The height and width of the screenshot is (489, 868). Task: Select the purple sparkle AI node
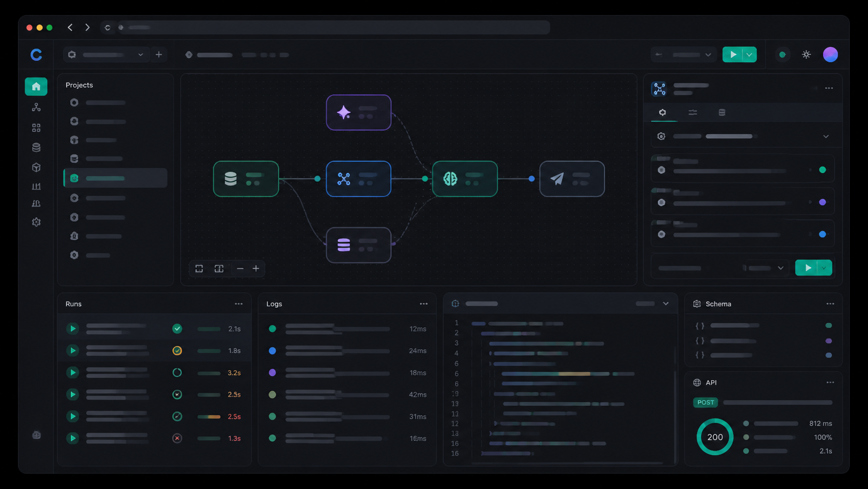click(x=358, y=112)
